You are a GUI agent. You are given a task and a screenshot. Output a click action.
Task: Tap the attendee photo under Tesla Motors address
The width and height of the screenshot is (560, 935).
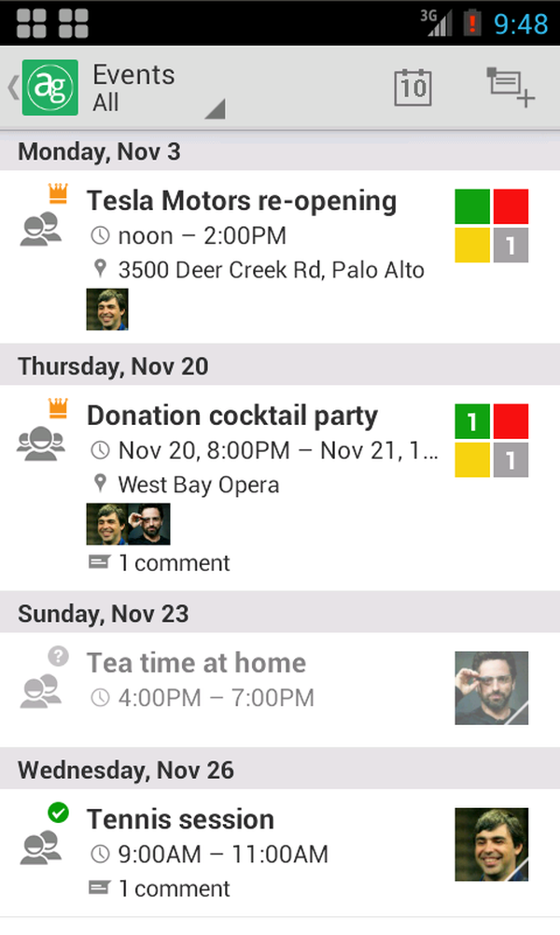pyautogui.click(x=107, y=309)
